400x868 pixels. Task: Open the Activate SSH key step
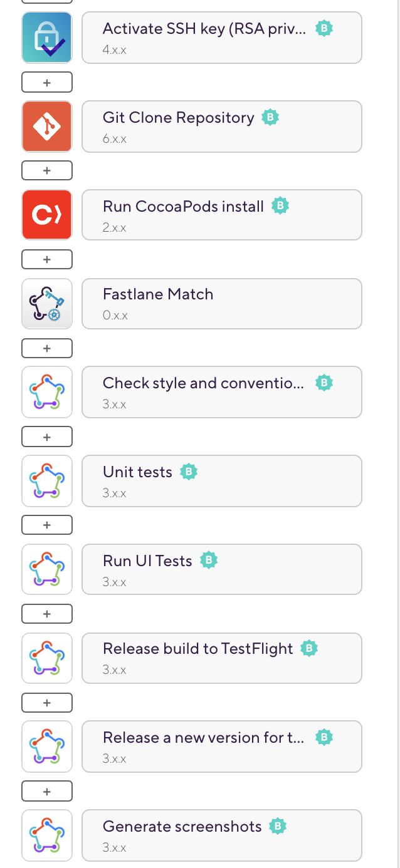tap(222, 38)
